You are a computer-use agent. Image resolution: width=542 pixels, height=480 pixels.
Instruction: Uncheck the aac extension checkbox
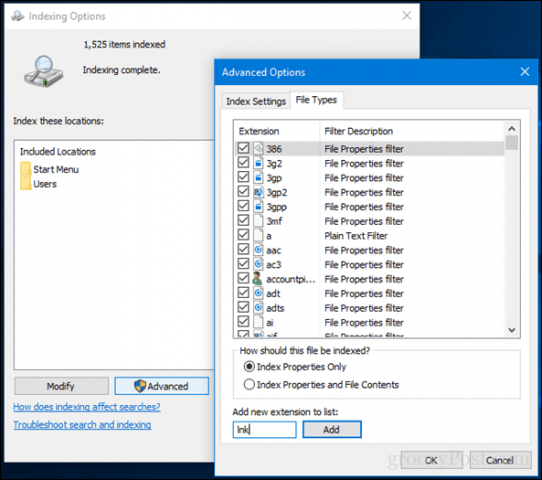point(243,249)
